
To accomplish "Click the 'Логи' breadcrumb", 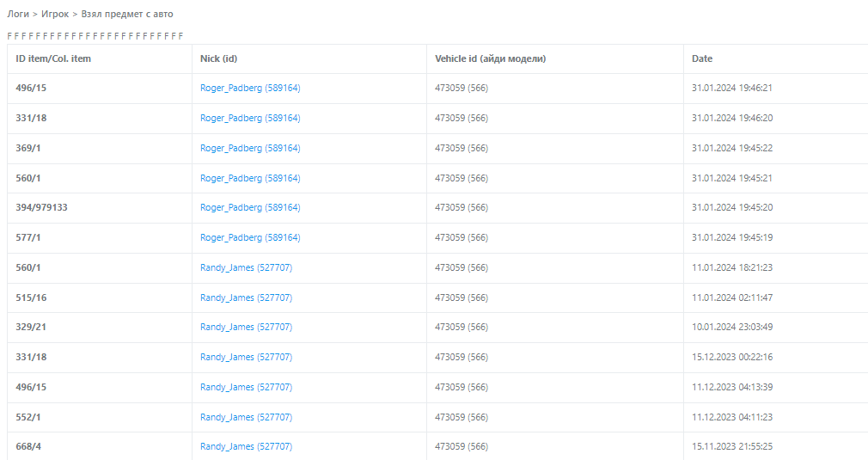I will tap(19, 14).
